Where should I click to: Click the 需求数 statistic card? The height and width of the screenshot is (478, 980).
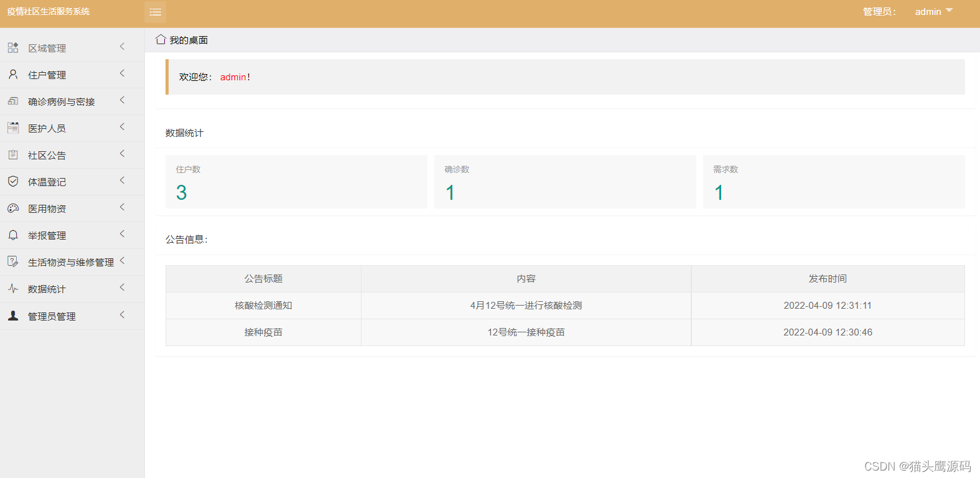click(834, 182)
